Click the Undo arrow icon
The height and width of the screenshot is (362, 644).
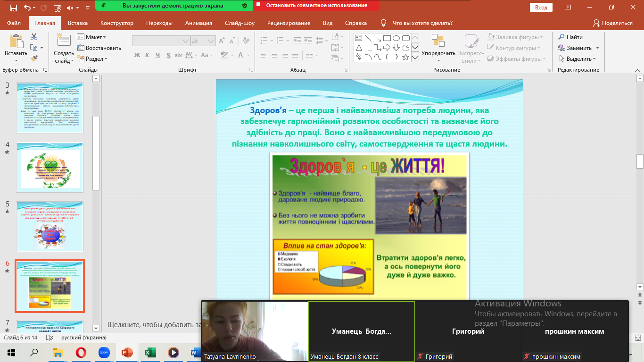(27, 8)
